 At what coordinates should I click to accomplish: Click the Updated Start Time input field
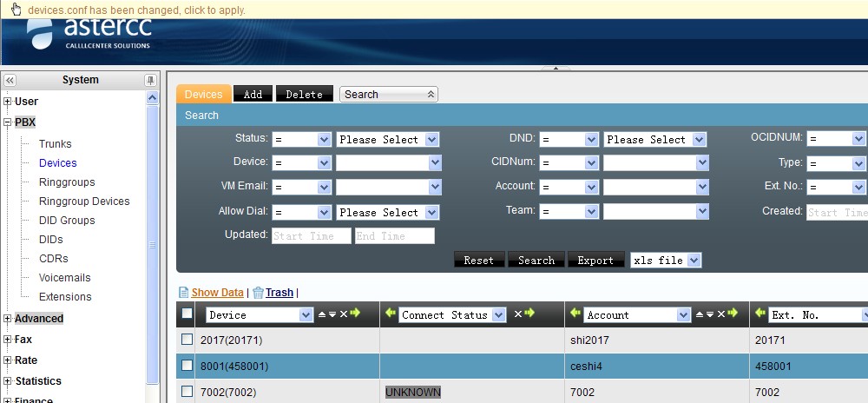[x=311, y=236]
